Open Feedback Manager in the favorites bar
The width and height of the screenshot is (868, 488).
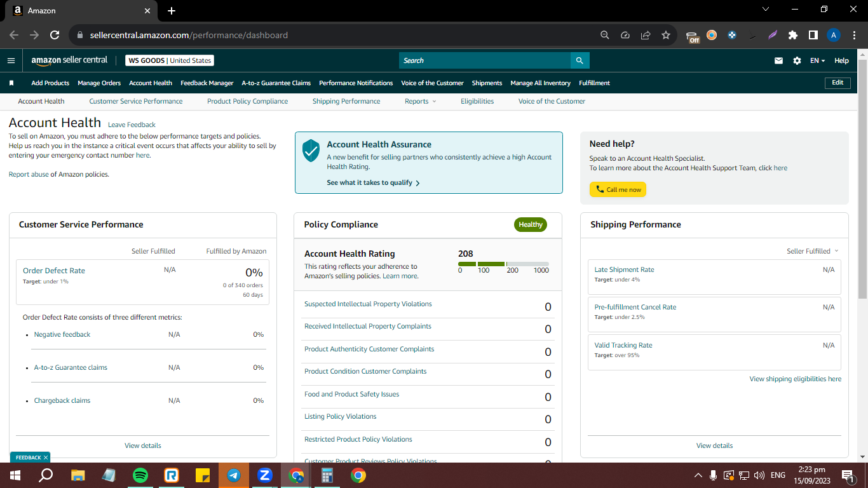[207, 83]
